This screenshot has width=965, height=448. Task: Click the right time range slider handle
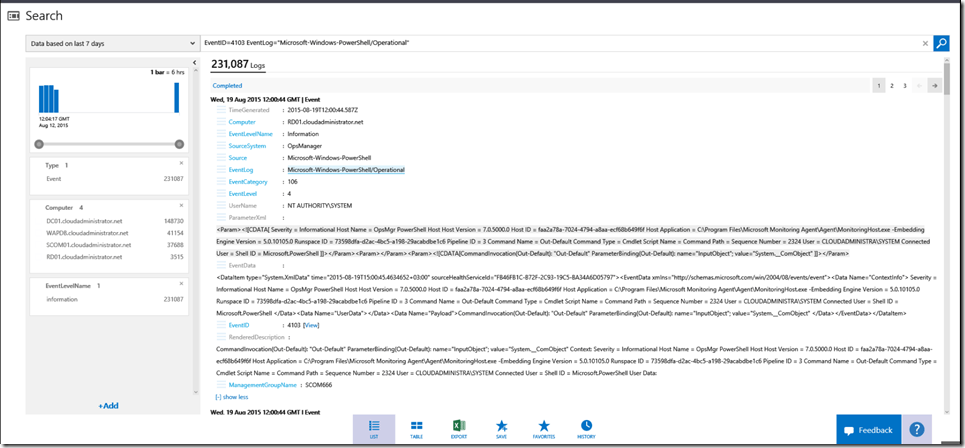click(179, 144)
